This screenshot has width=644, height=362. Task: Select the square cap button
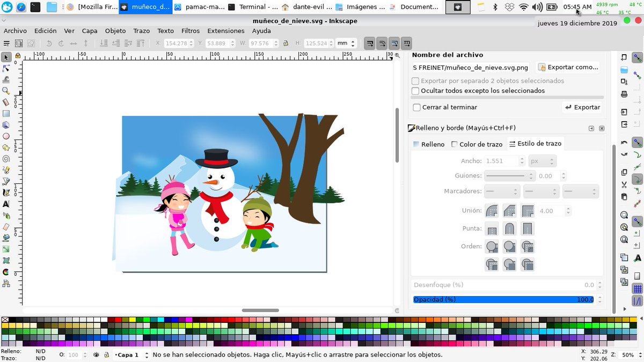tap(528, 229)
